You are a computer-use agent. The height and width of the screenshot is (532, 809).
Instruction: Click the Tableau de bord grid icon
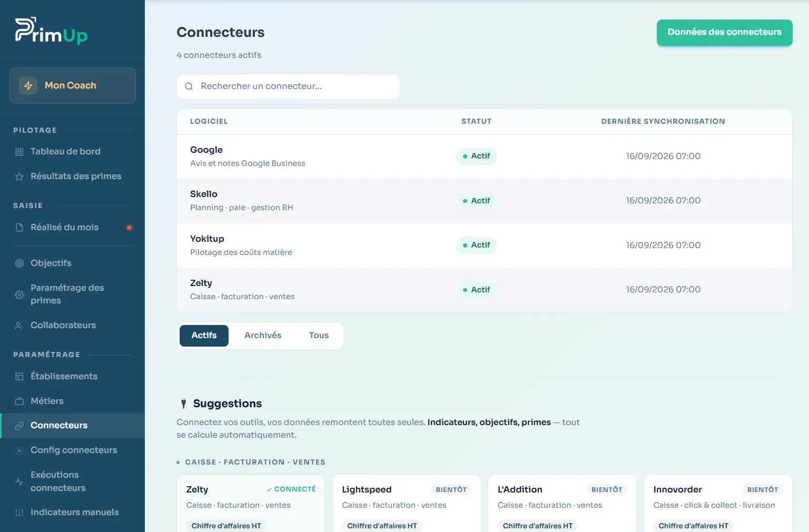coord(19,152)
